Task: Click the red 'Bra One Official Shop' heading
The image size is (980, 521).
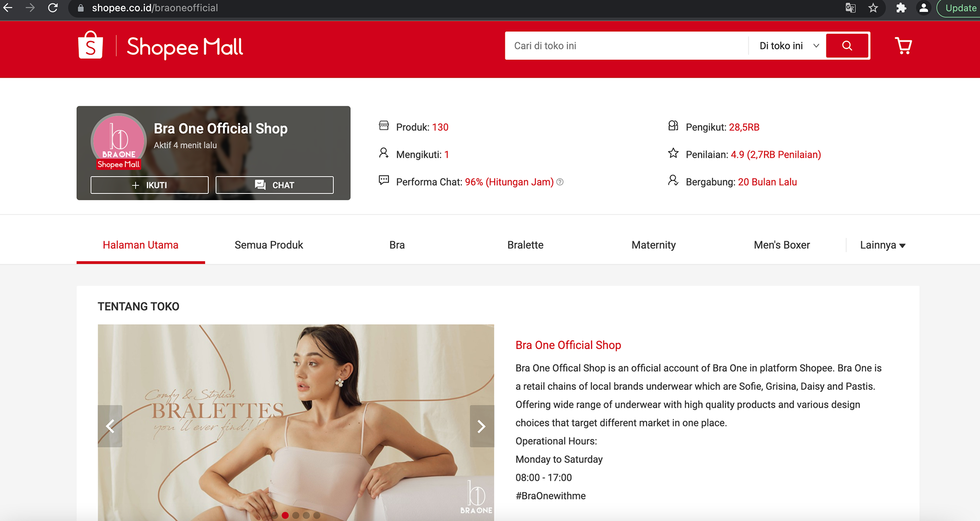Action: coord(568,345)
